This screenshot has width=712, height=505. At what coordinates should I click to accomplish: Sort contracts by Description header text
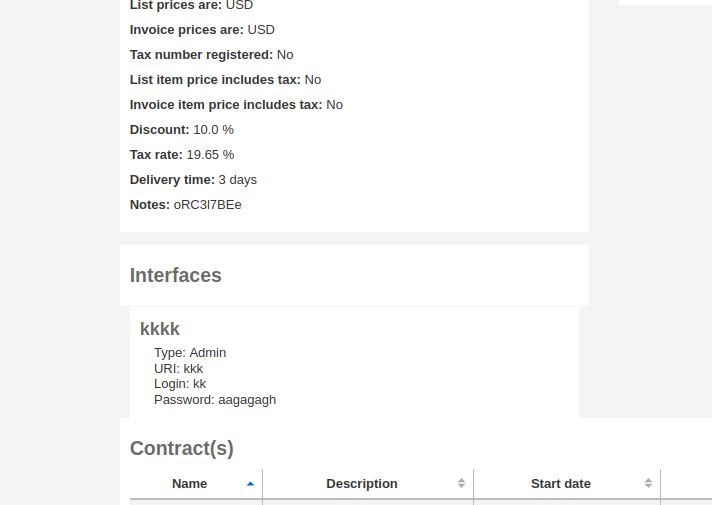[x=361, y=484]
